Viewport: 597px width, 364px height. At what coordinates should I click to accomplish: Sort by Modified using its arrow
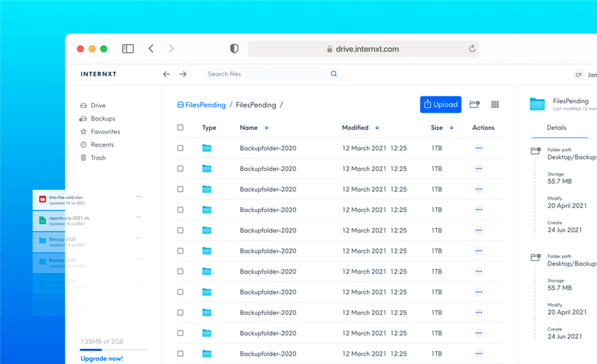tap(377, 127)
